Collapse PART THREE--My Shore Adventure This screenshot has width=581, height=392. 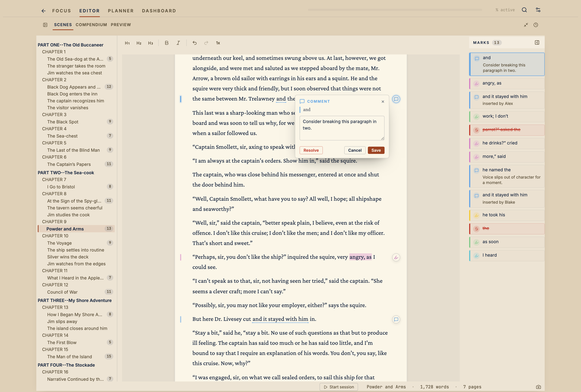(x=74, y=300)
